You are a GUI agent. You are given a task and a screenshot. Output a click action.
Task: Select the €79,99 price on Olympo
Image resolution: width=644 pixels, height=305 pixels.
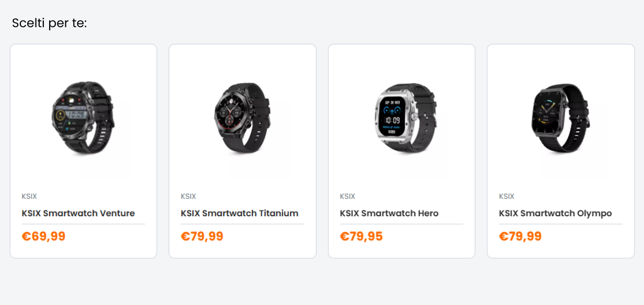point(520,237)
